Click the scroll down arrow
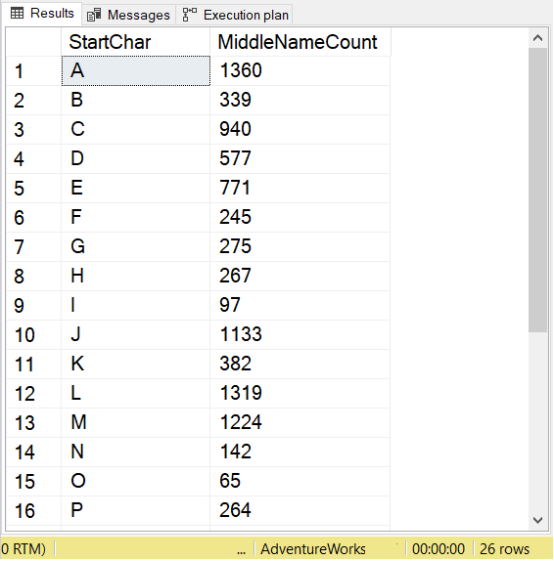The image size is (554, 561). click(538, 520)
